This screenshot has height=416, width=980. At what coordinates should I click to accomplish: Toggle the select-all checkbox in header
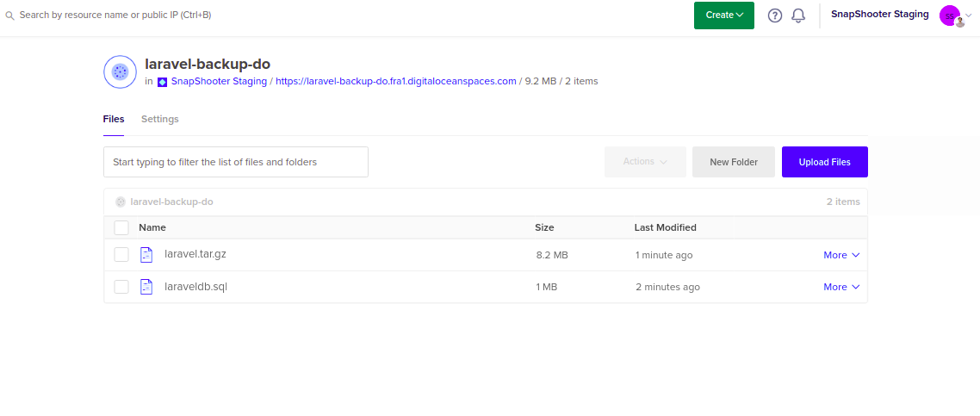[x=121, y=227]
